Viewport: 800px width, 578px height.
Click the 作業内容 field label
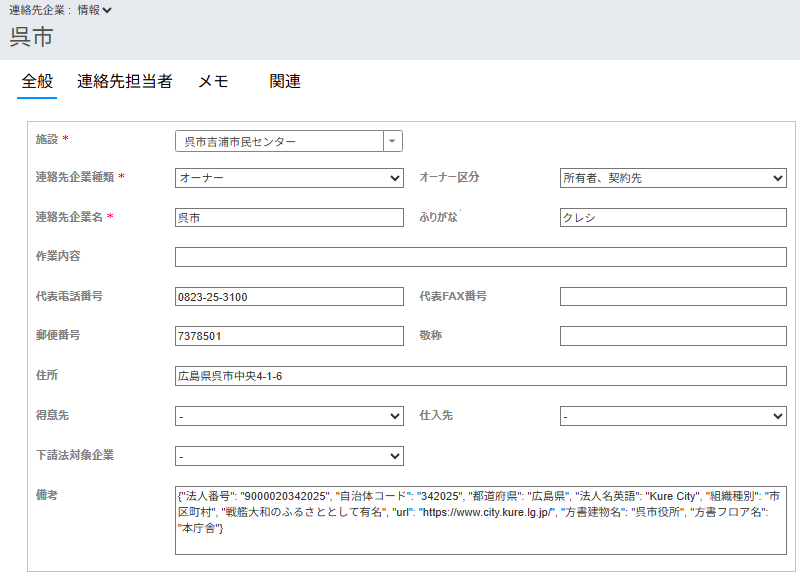click(x=58, y=256)
